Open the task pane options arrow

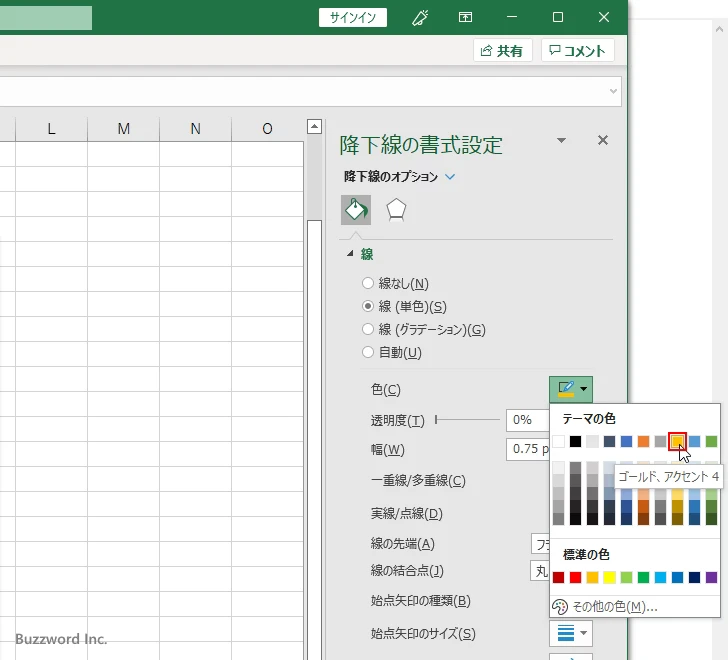click(561, 140)
